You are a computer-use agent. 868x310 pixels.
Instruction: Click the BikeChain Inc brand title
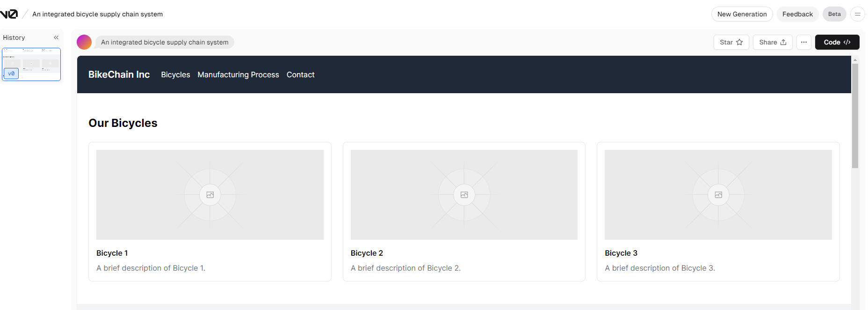(x=119, y=74)
